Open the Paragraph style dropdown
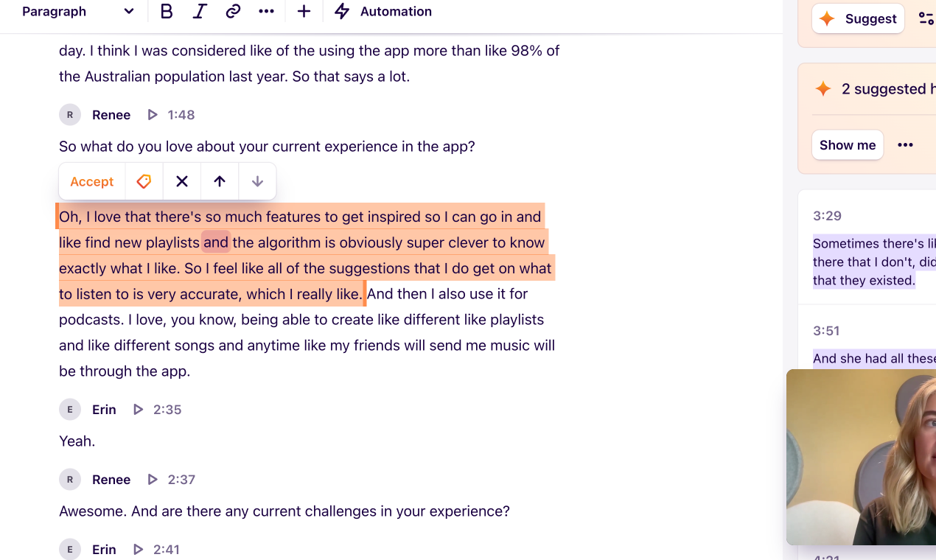Screen dimensions: 936x560 click(x=77, y=12)
